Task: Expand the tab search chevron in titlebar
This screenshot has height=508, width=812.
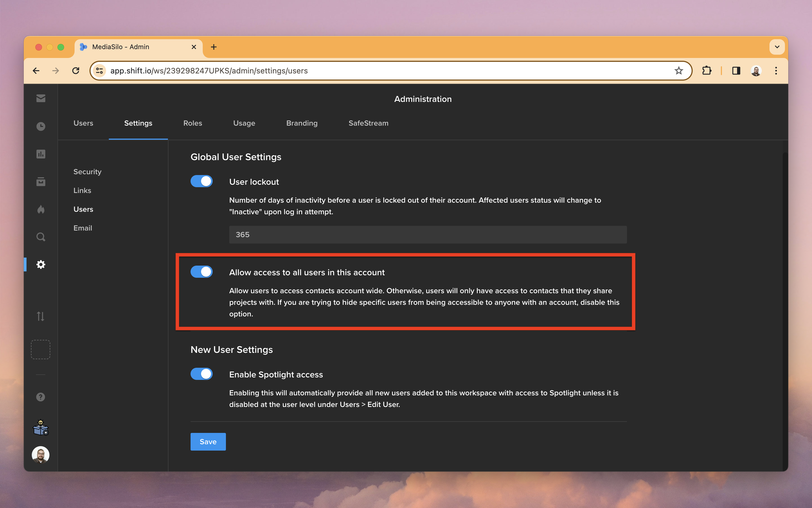Action: coord(776,47)
